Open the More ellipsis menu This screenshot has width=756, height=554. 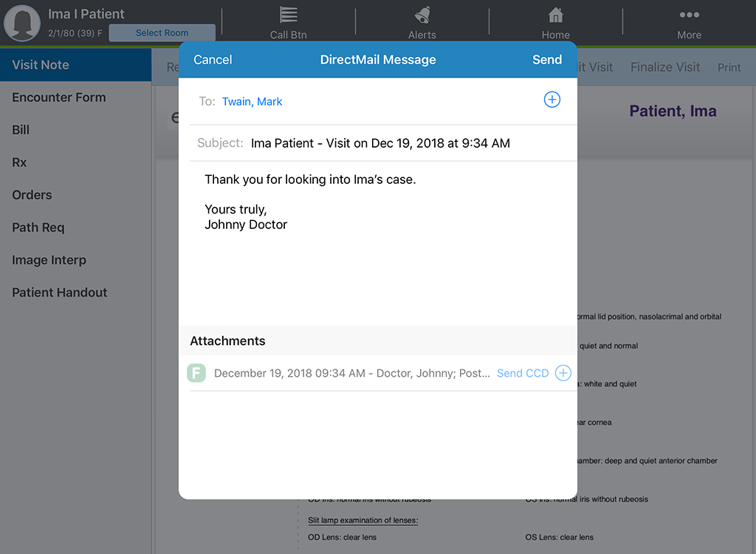tap(689, 15)
